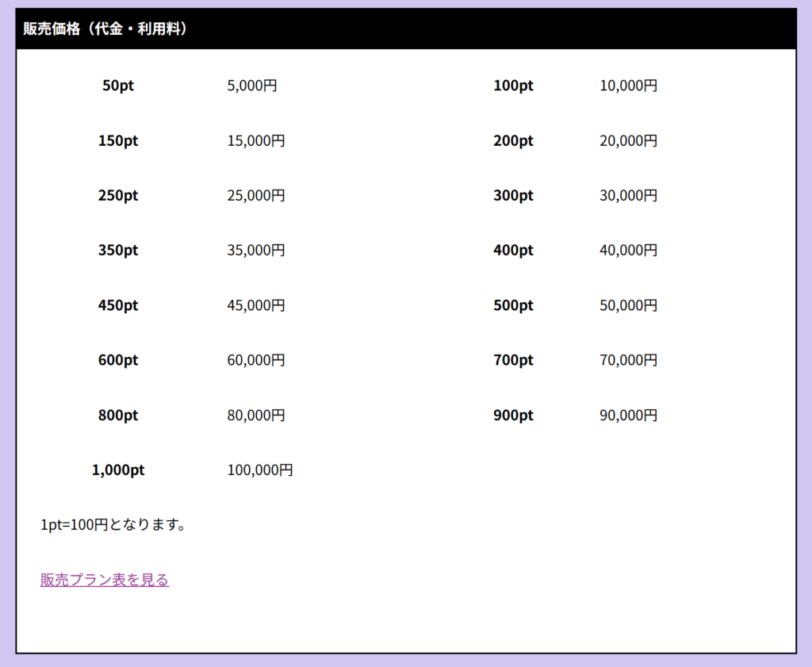812x667 pixels.
Task: Select the 600pt label
Action: (x=118, y=360)
